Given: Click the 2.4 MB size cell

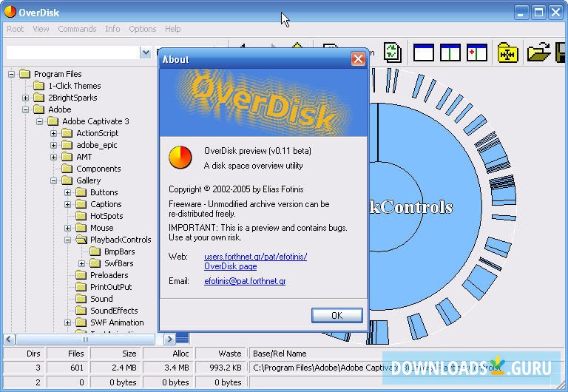Looking at the screenshot, I should 116,368.
